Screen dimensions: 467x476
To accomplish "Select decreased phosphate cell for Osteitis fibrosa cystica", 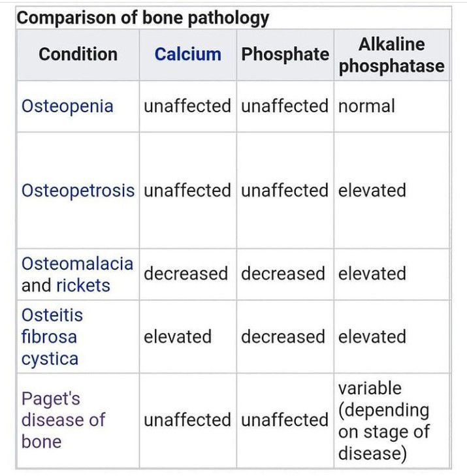I will (x=283, y=337).
